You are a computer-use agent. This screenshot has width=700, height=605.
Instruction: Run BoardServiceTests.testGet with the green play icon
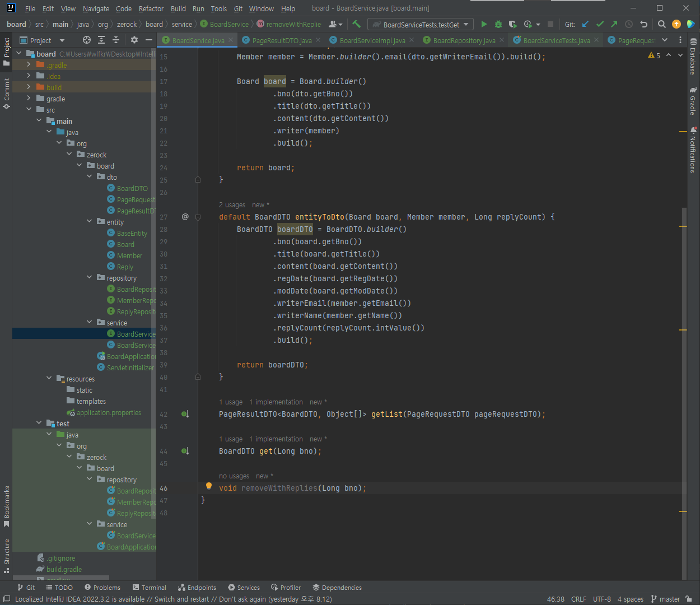[x=484, y=24]
